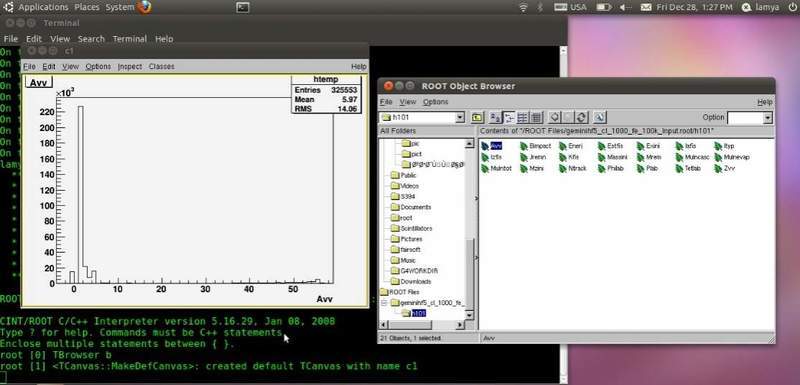Screen dimensions: 800x385
Task: Select the Mzini leaf icon
Action: click(523, 169)
